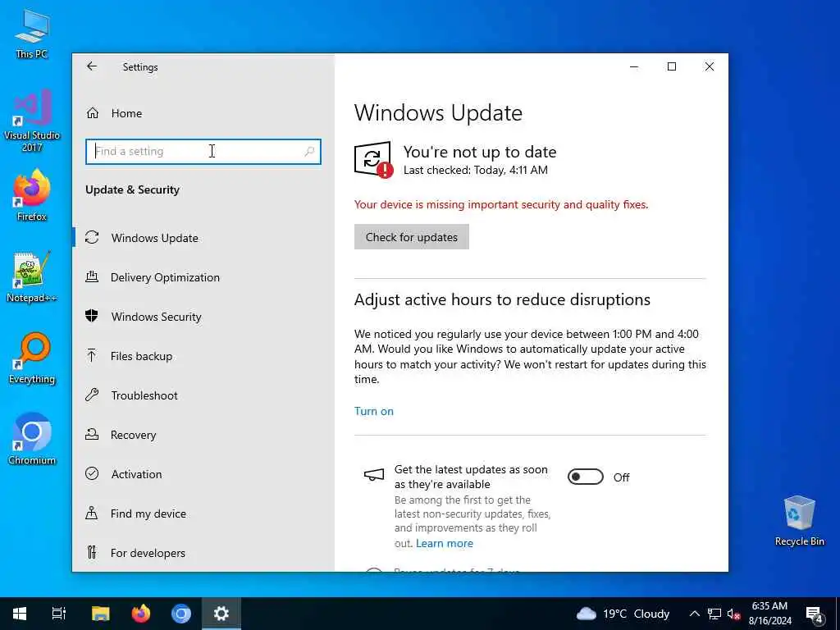Image resolution: width=840 pixels, height=630 pixels.
Task: Click 'Adjust active hours to reduce disruptions' heading
Action: (503, 299)
